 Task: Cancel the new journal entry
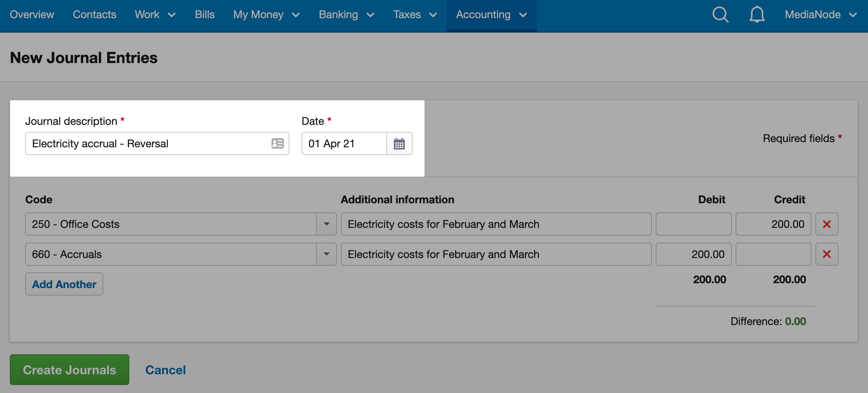pos(166,370)
